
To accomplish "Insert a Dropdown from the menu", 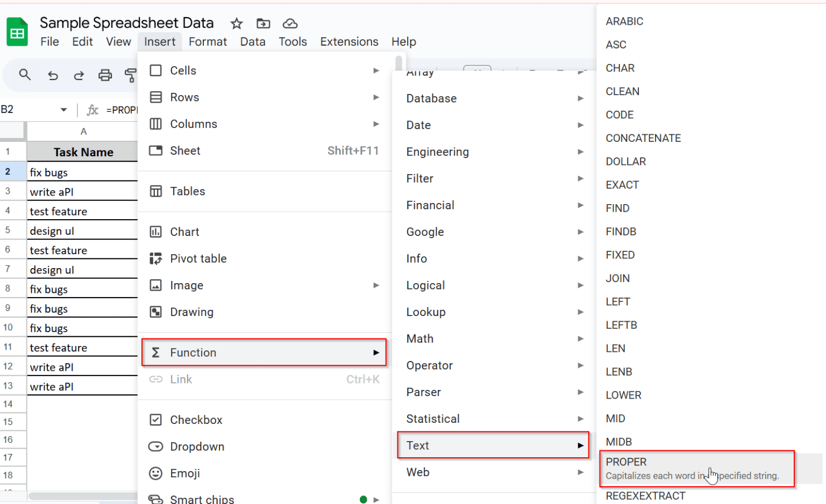I will pyautogui.click(x=197, y=447).
